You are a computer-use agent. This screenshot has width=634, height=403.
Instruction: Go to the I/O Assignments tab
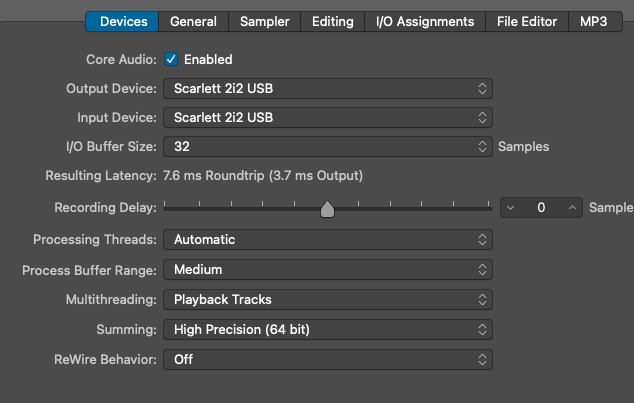(425, 21)
